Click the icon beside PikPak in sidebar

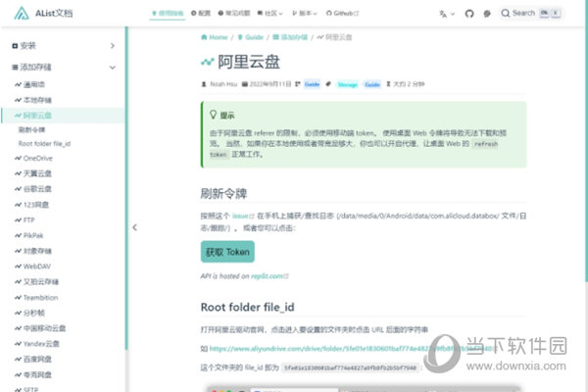(18, 235)
